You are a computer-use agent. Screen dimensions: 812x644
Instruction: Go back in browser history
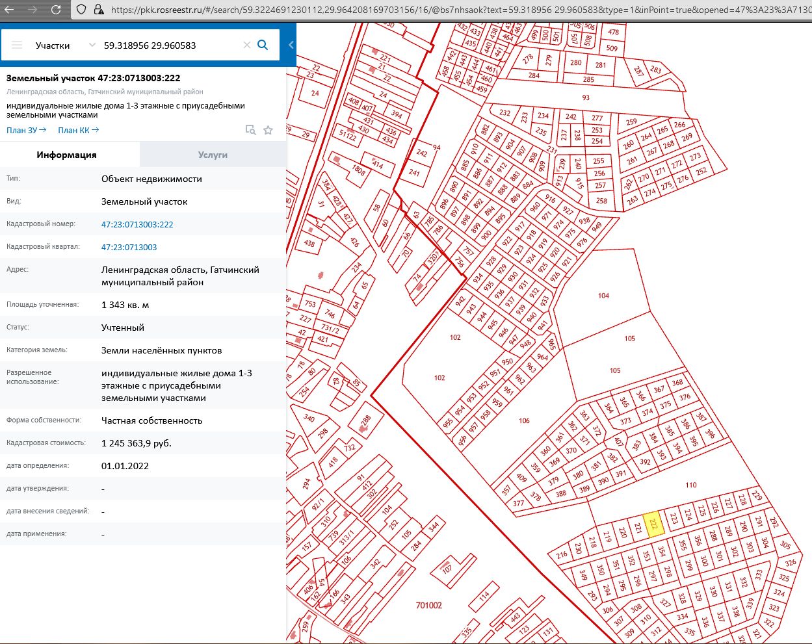pos(9,10)
